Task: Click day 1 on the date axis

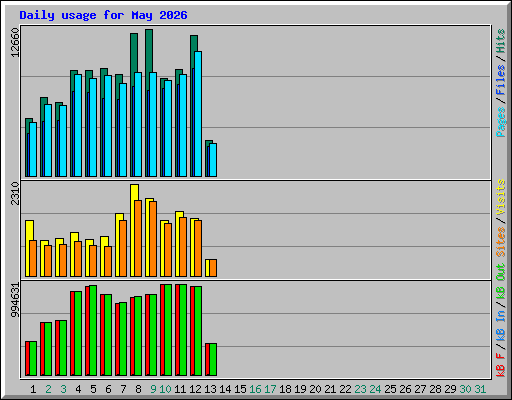Action: tap(33, 389)
